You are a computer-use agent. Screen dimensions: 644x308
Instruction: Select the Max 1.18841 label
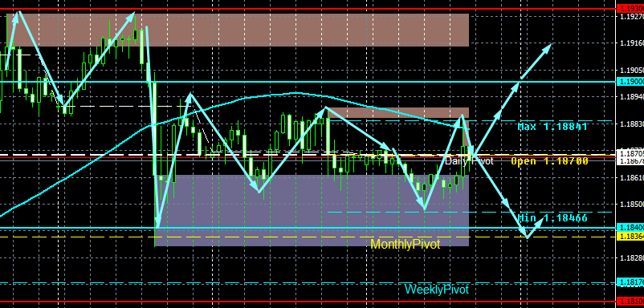click(552, 127)
